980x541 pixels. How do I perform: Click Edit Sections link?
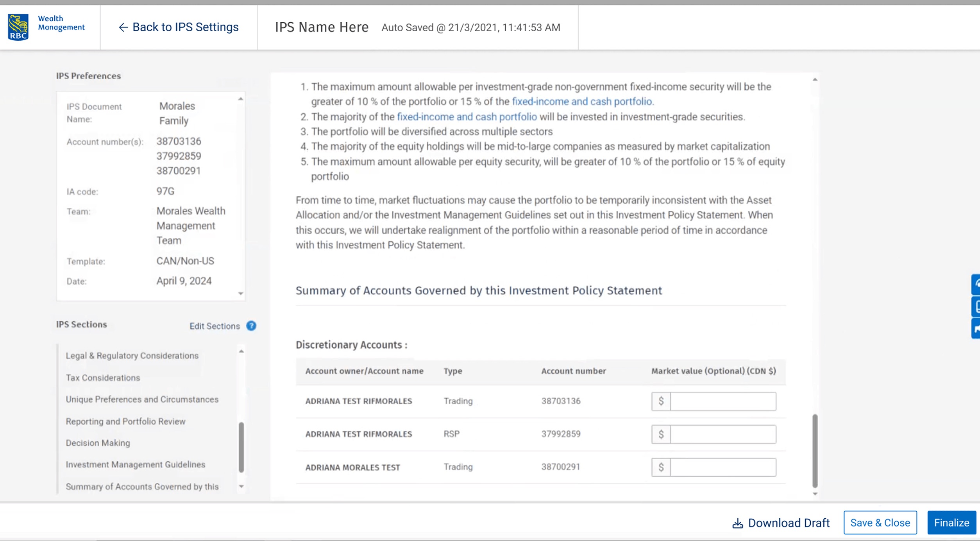pos(215,326)
